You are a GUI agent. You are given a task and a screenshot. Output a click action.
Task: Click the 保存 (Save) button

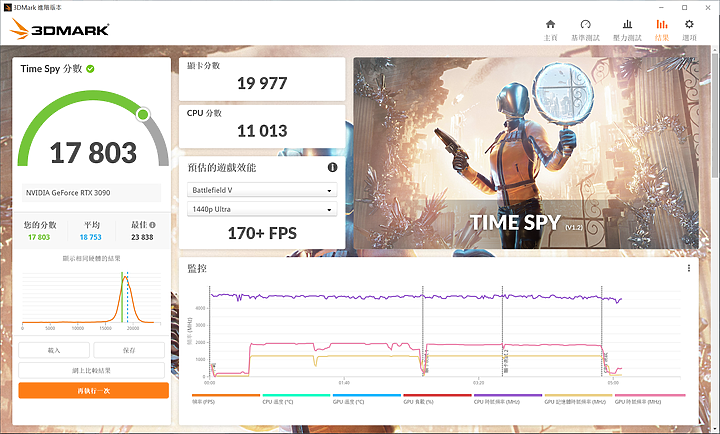click(129, 350)
